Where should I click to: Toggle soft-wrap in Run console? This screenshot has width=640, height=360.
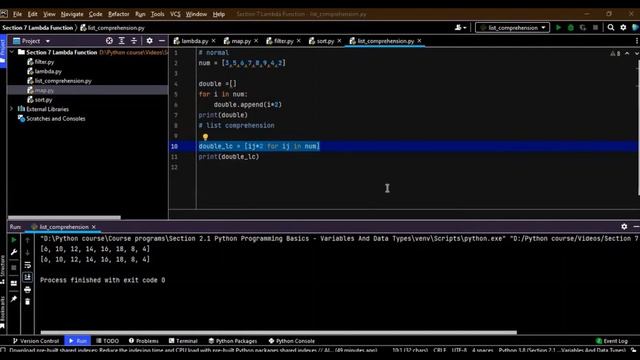tap(27, 265)
